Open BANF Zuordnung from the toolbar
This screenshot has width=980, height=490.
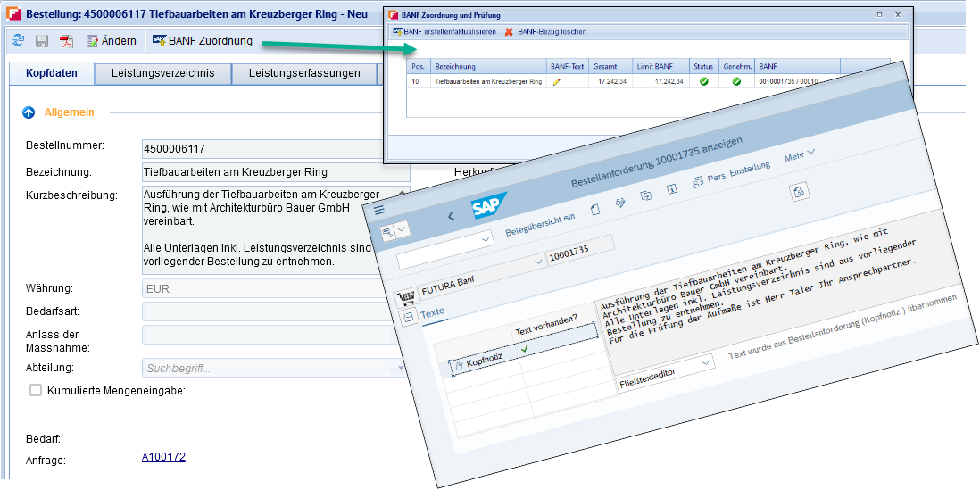[203, 41]
